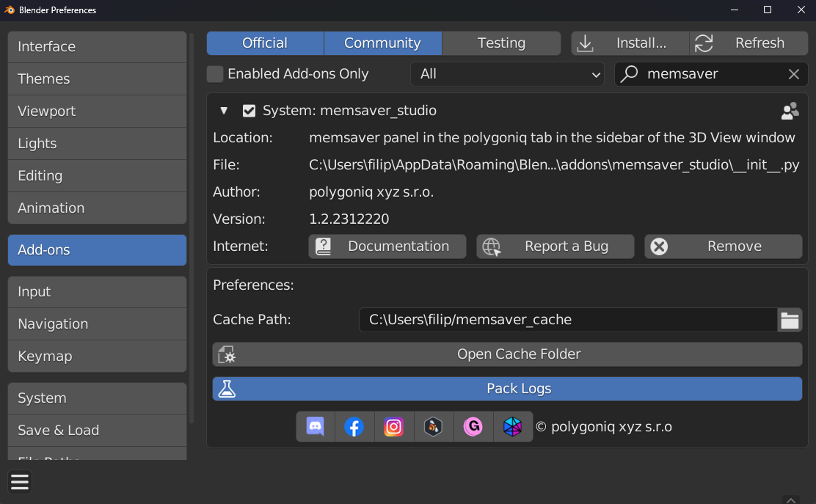Click the BlenderMarket honey icon
Screen dimensions: 816x504
tap(434, 426)
